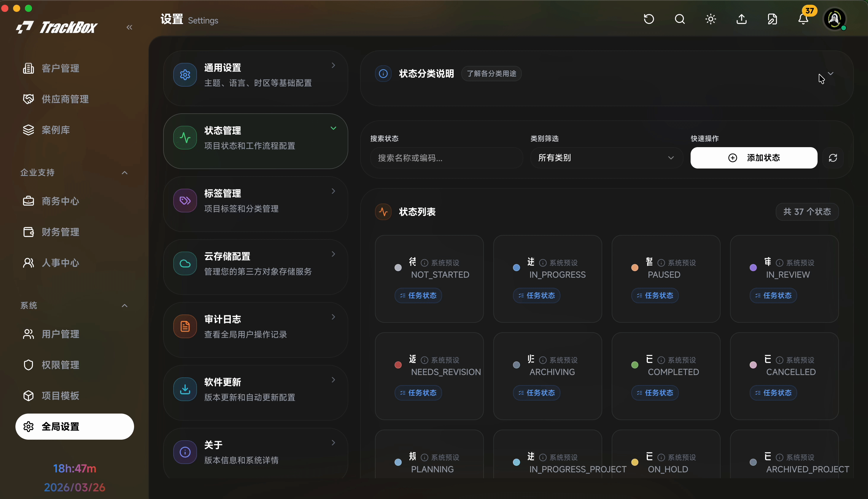Image resolution: width=868 pixels, height=499 pixels.
Task: Click the refresh icon beside 添加状态
Action: 833,158
